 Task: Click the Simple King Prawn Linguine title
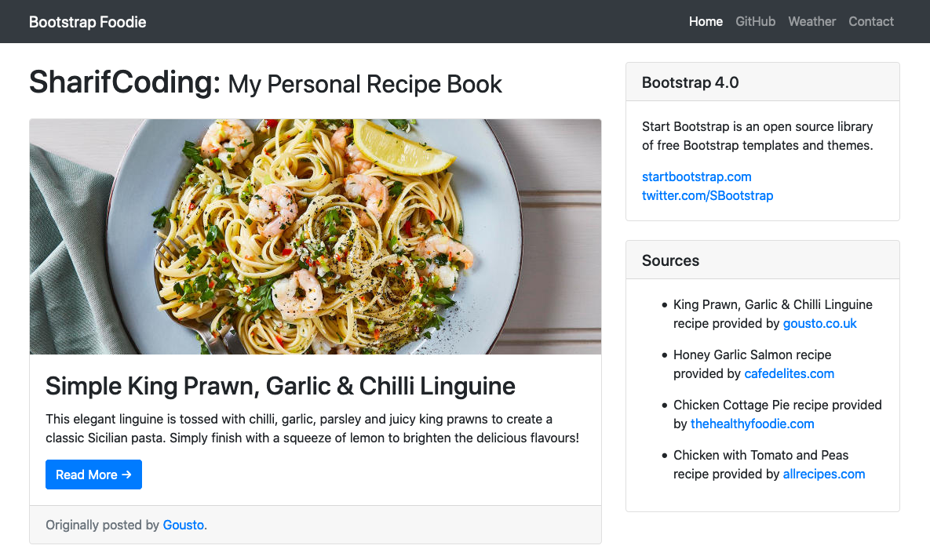[280, 387]
